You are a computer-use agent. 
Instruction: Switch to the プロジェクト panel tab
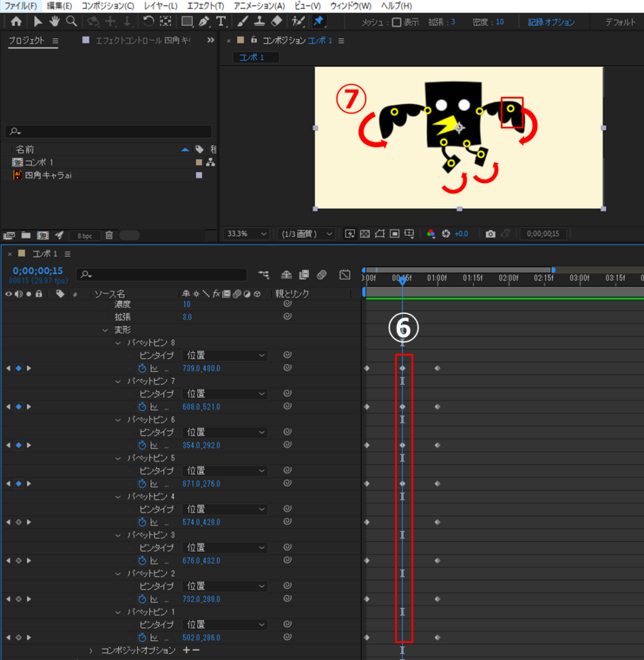coord(26,41)
